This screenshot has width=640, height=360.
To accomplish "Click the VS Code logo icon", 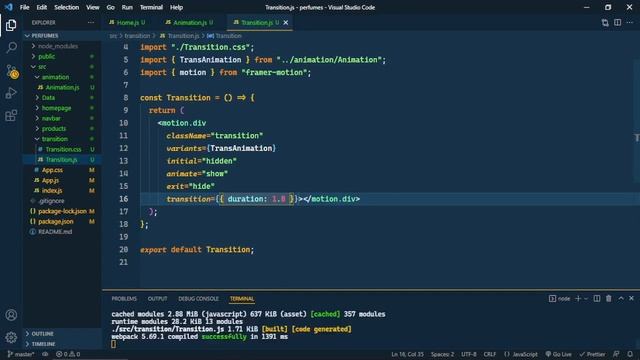I will tap(9, 7).
